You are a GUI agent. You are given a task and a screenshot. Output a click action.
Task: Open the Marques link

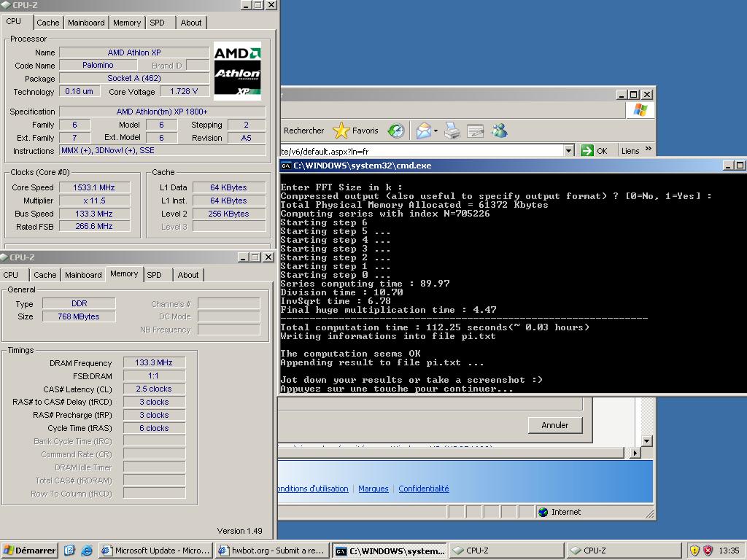(x=373, y=489)
